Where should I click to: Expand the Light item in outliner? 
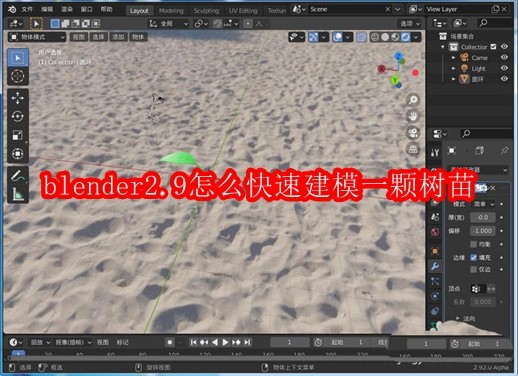(x=453, y=68)
